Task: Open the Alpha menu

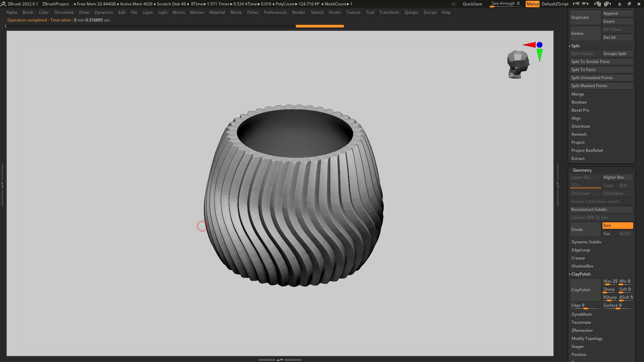Action: (11, 12)
